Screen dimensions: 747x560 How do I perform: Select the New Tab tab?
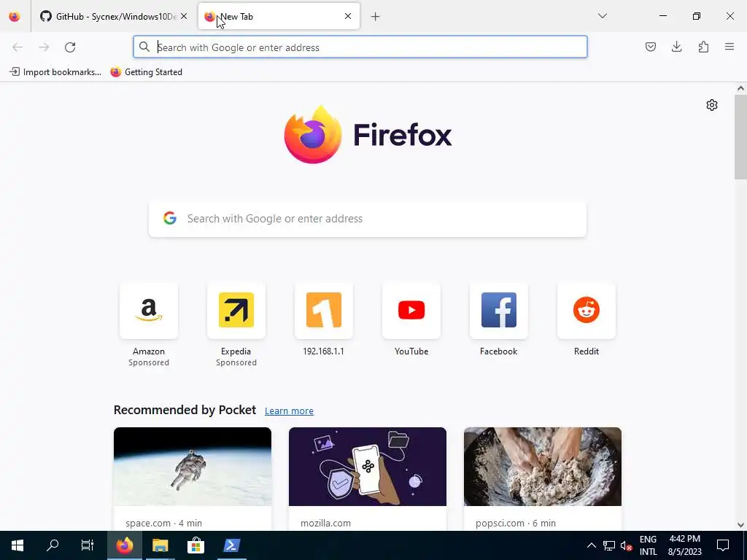coord(279,16)
